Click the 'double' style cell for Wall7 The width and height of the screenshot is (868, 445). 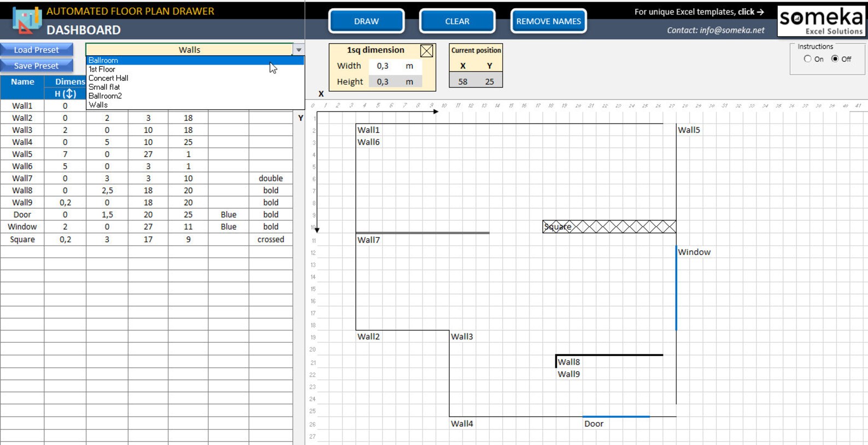click(271, 178)
